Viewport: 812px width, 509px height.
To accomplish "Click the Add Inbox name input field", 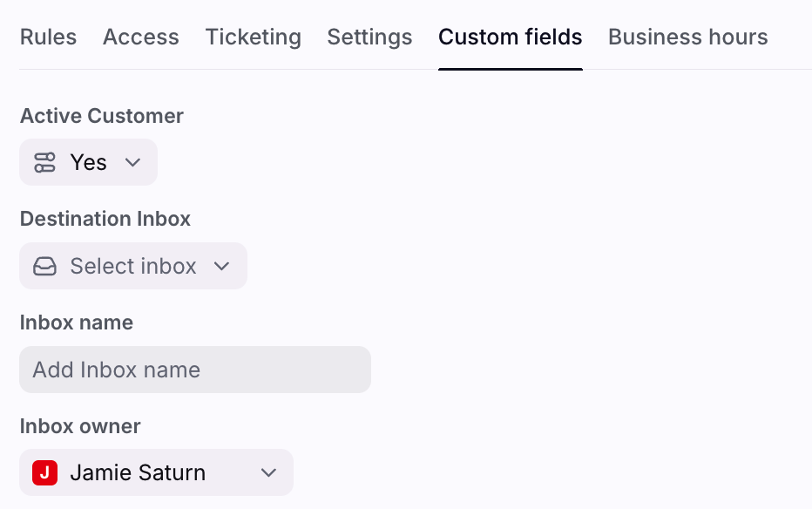I will [195, 370].
